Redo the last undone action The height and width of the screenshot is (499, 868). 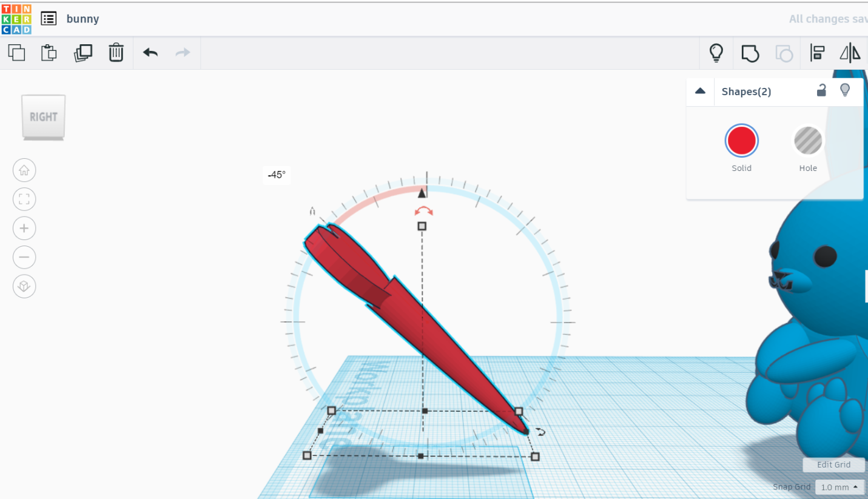click(x=183, y=53)
